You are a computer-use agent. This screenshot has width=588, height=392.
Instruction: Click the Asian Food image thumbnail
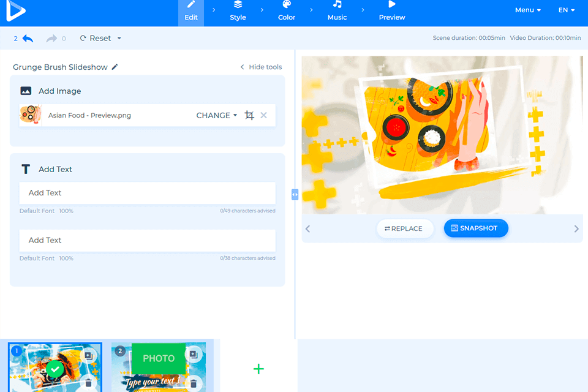pos(31,115)
